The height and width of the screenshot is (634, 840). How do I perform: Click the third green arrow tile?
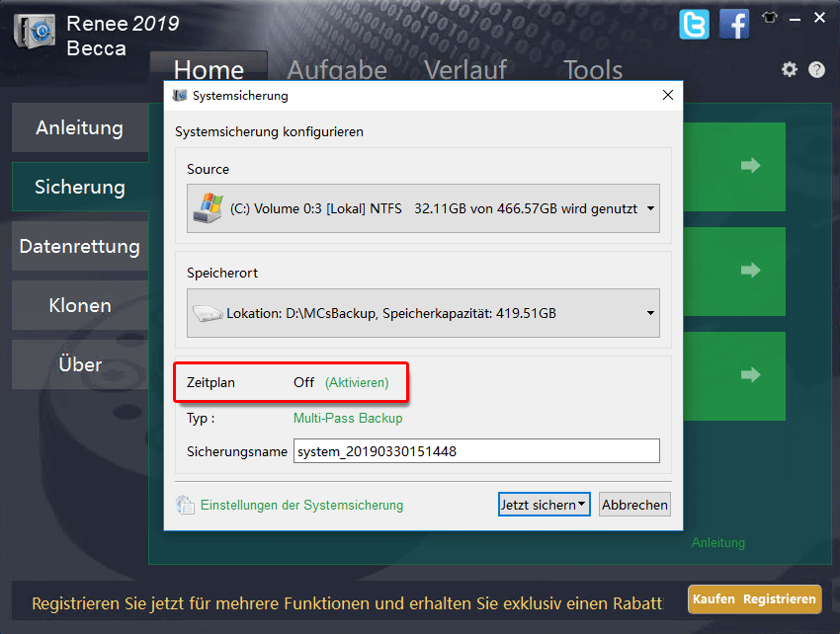[x=735, y=376]
